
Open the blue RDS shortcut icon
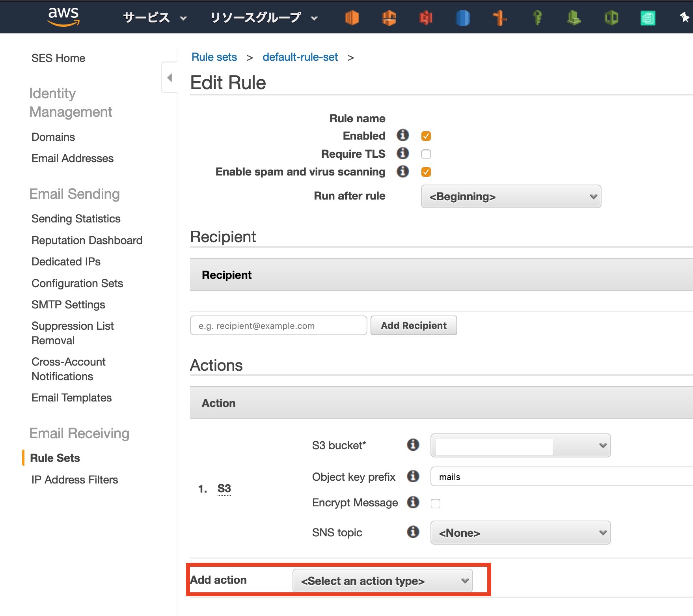[463, 18]
